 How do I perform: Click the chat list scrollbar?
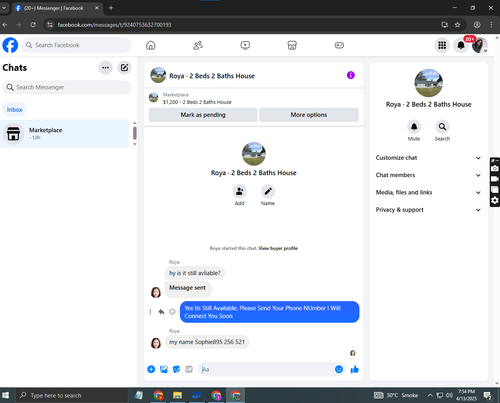pyautogui.click(x=135, y=133)
